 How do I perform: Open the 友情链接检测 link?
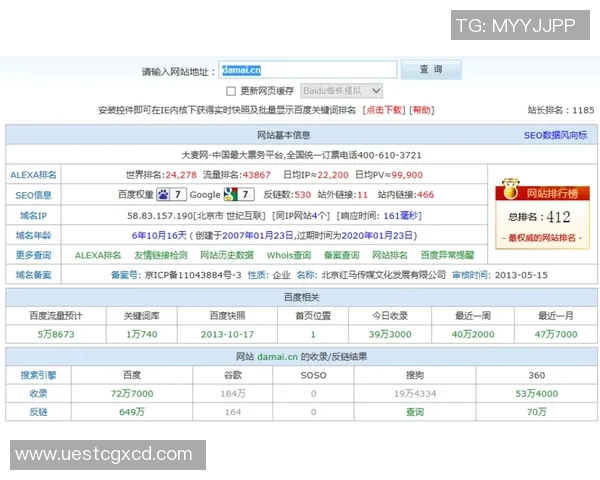click(161, 255)
